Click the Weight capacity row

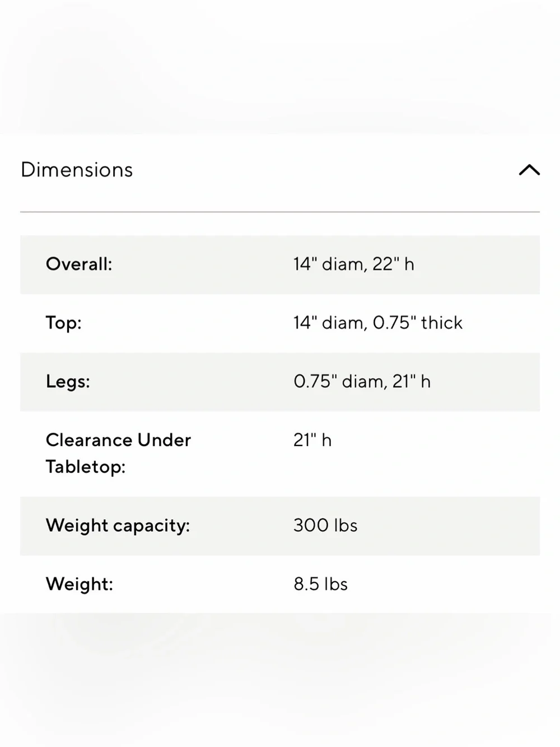tap(280, 526)
